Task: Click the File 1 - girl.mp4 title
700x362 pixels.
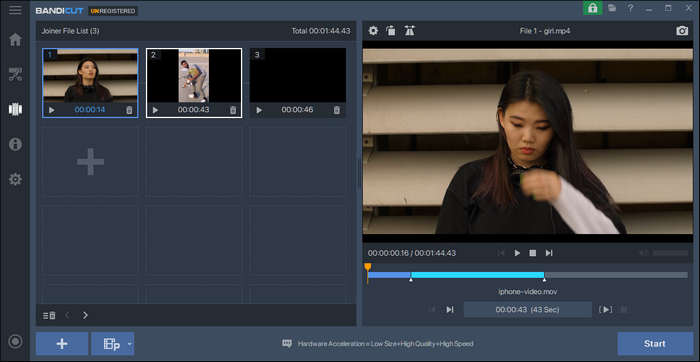Action: pos(545,31)
